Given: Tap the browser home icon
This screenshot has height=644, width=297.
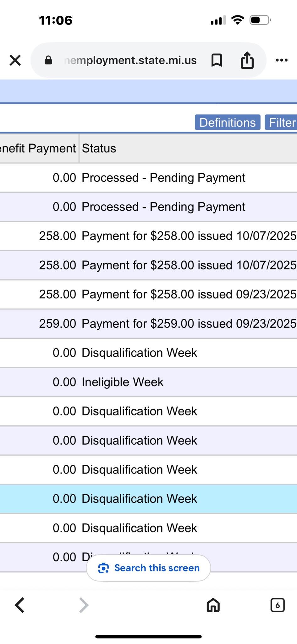Looking at the screenshot, I should coord(213,605).
